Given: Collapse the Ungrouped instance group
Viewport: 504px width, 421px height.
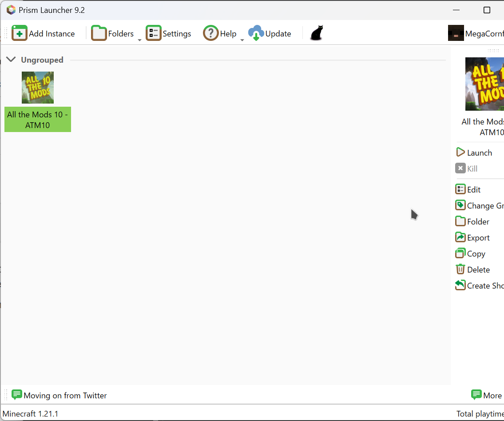Looking at the screenshot, I should [11, 59].
